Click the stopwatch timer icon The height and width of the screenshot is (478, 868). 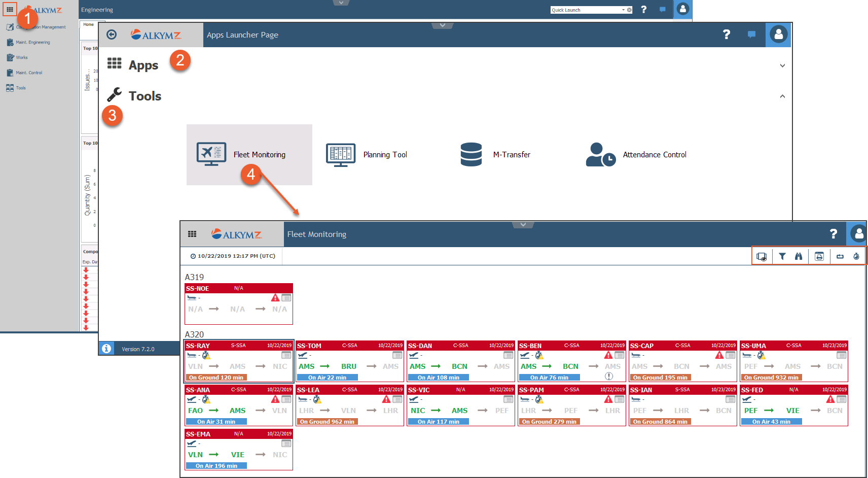tap(856, 256)
